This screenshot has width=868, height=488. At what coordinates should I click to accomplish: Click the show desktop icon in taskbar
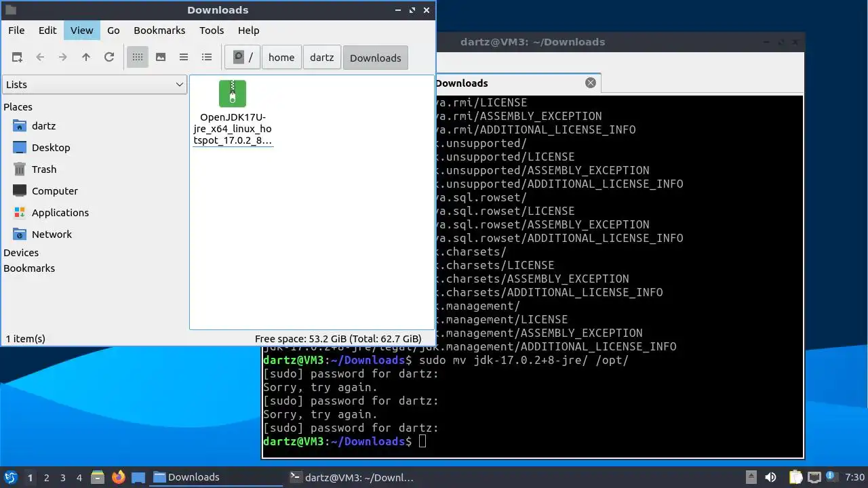tap(138, 477)
